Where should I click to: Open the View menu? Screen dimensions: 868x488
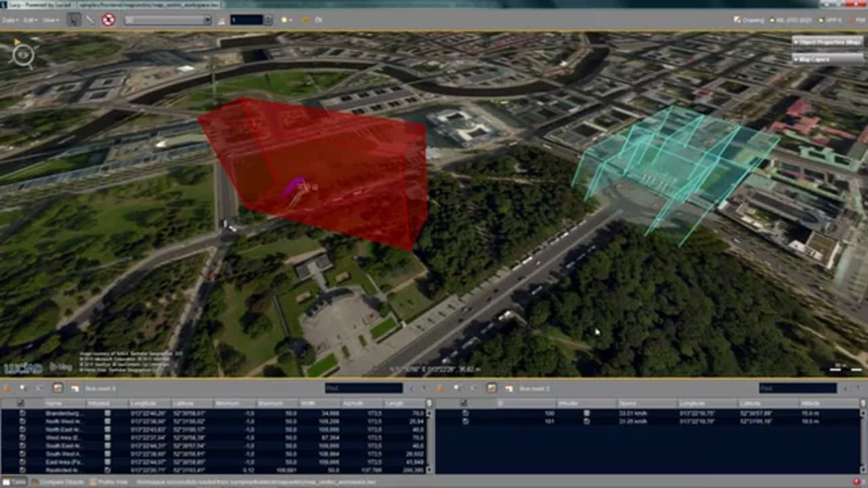50,20
